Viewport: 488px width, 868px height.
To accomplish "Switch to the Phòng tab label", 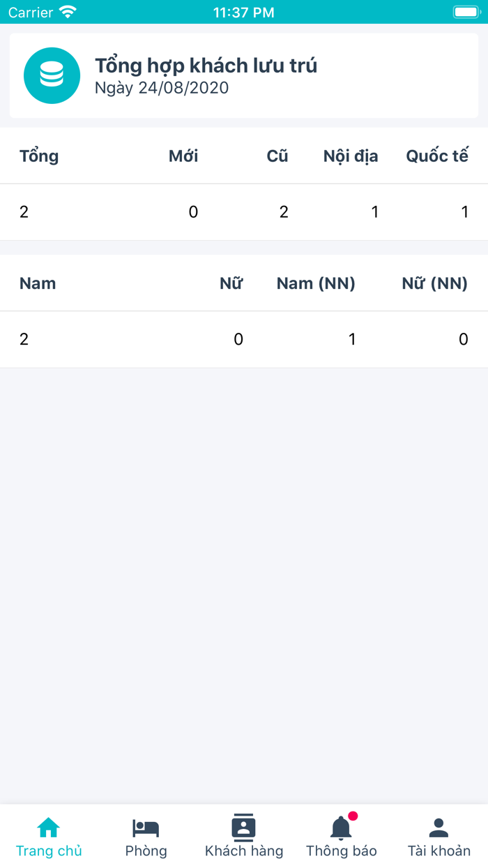I will point(146,851).
